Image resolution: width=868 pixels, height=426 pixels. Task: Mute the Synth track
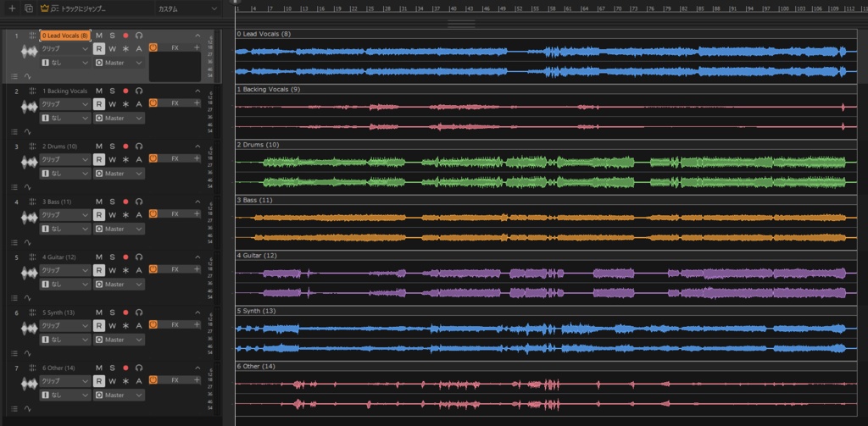pyautogui.click(x=99, y=312)
